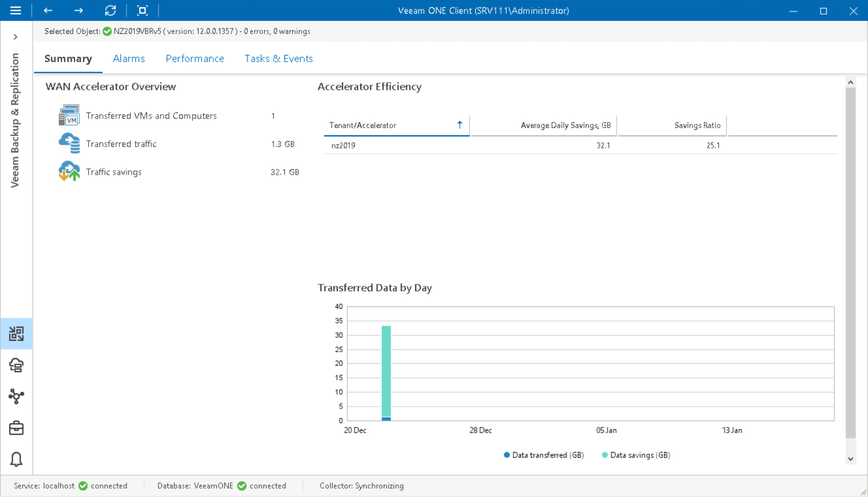Click the Data transferred (GB) legend dot
The width and height of the screenshot is (868, 497).
tap(507, 455)
